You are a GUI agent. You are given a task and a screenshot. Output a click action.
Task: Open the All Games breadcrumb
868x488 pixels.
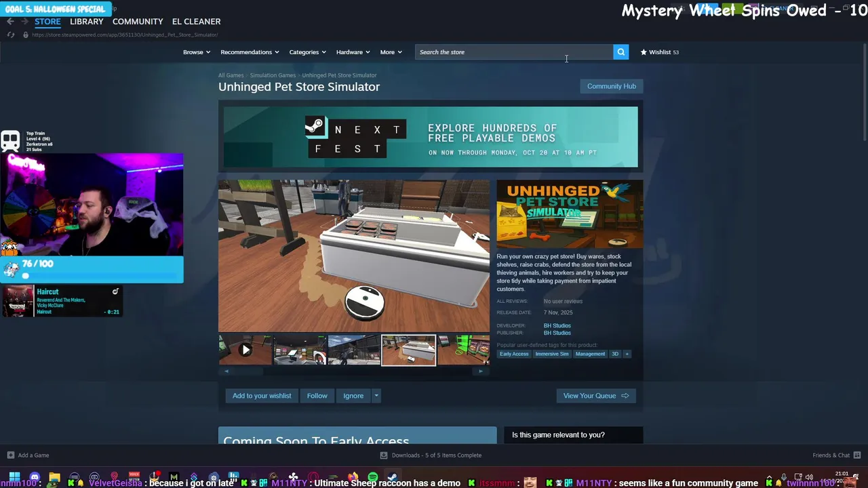pos(231,75)
